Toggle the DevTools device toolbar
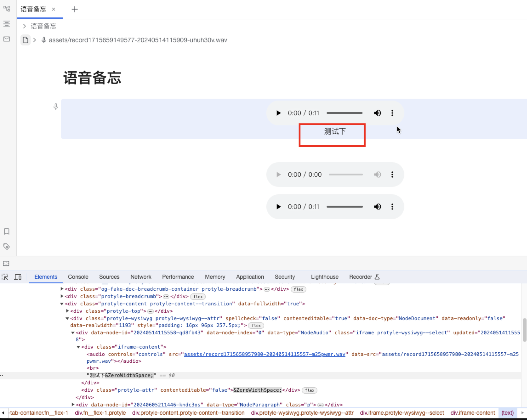This screenshot has width=527, height=420. click(18, 277)
